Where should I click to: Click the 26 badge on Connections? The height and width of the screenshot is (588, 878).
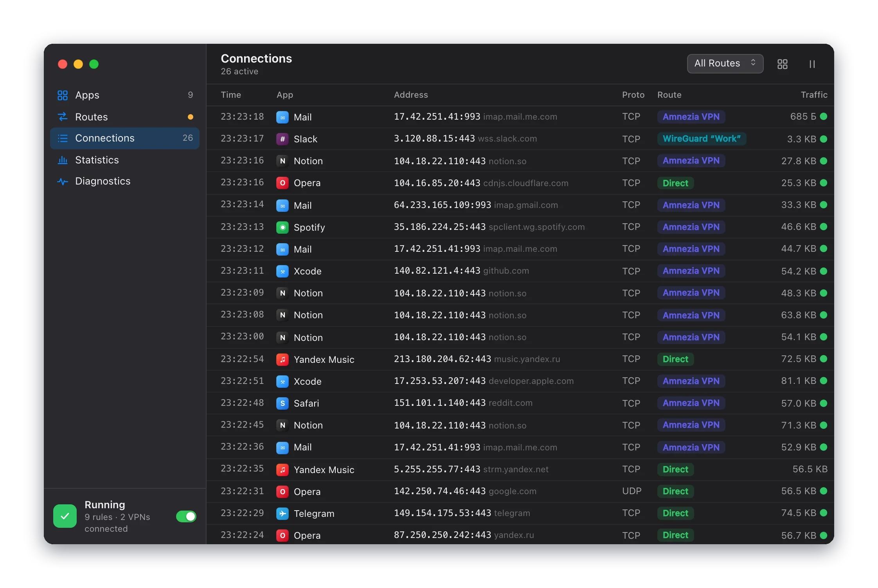pos(188,138)
